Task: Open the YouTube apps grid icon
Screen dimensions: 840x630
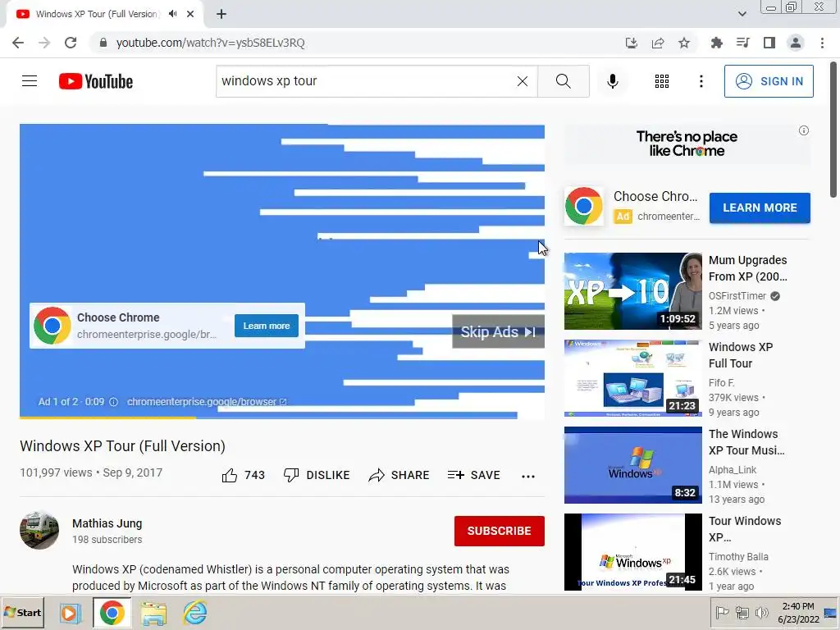Action: pos(662,81)
